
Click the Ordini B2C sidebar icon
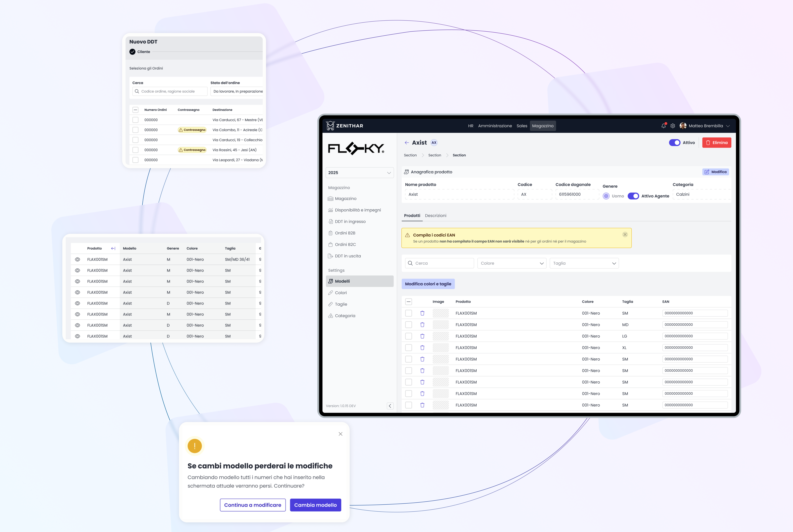click(x=331, y=245)
